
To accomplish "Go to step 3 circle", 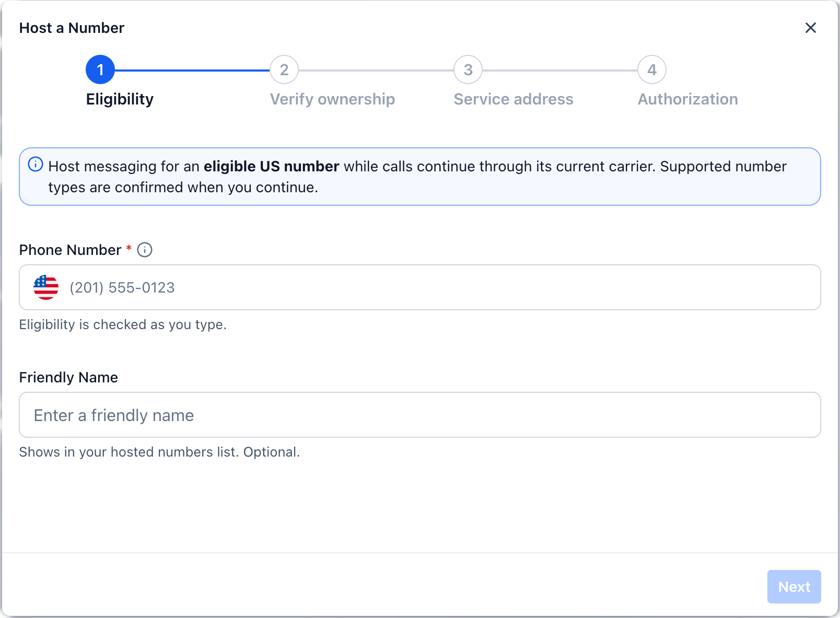I will [x=468, y=69].
